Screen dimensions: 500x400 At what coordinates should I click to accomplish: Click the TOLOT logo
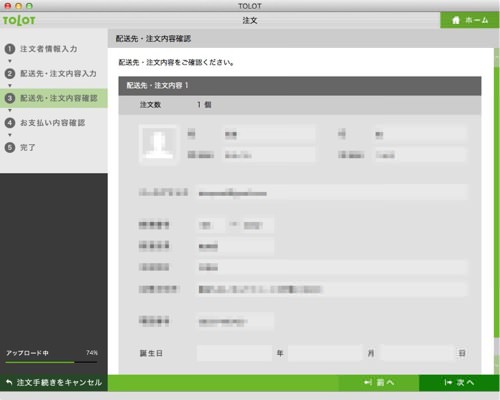click(19, 21)
